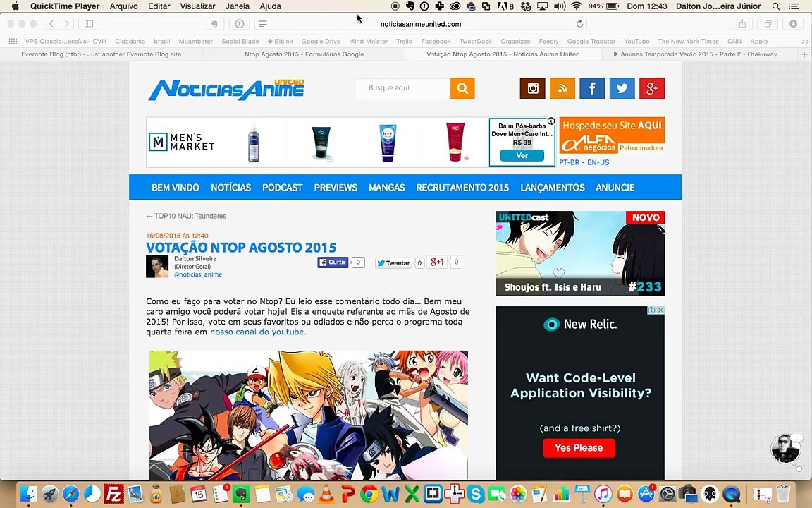
Task: Open the ANUNCIE navigation item
Action: click(615, 188)
